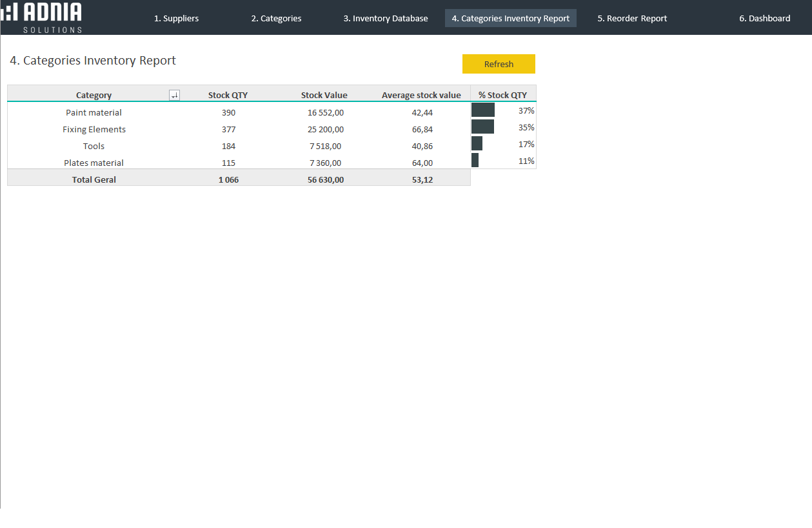Open the 3. Inventory Database tab
The width and height of the screenshot is (812, 528).
385,19
